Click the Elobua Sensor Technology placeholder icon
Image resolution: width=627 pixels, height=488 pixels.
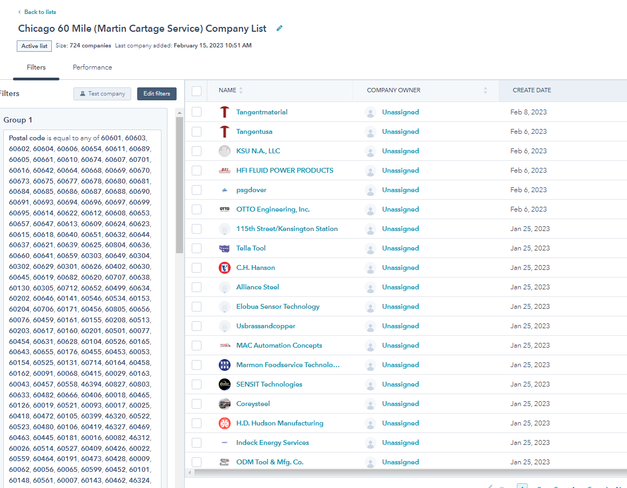[225, 307]
